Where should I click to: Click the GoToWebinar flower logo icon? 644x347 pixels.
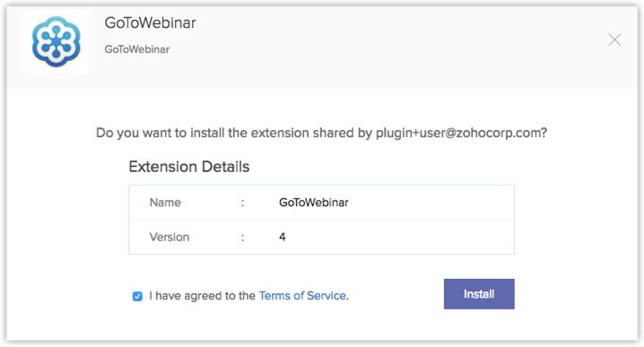(57, 41)
